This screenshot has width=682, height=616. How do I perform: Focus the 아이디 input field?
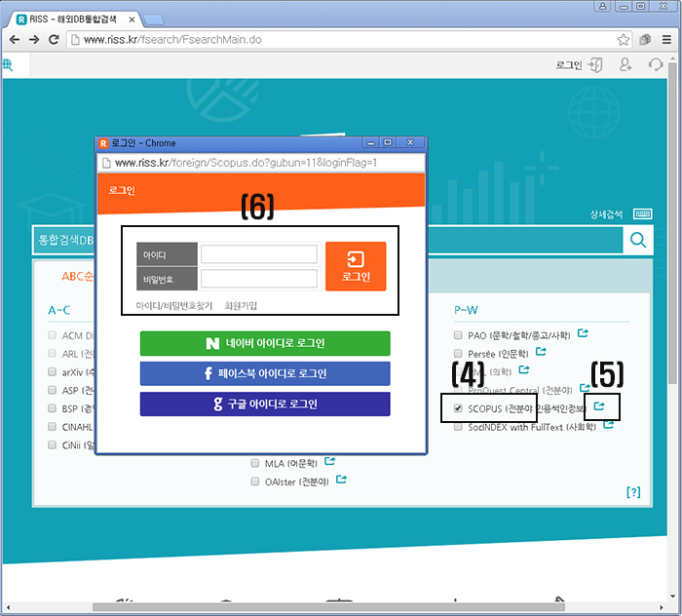point(259,254)
